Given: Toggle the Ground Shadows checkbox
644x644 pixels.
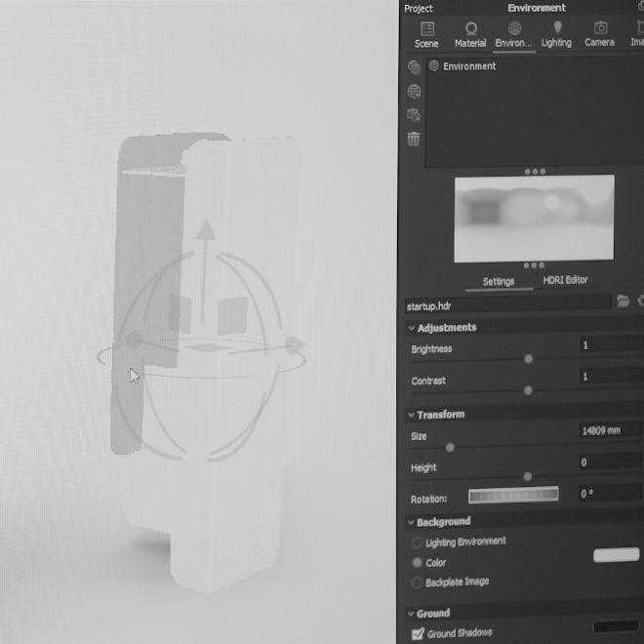Looking at the screenshot, I should 418,633.
